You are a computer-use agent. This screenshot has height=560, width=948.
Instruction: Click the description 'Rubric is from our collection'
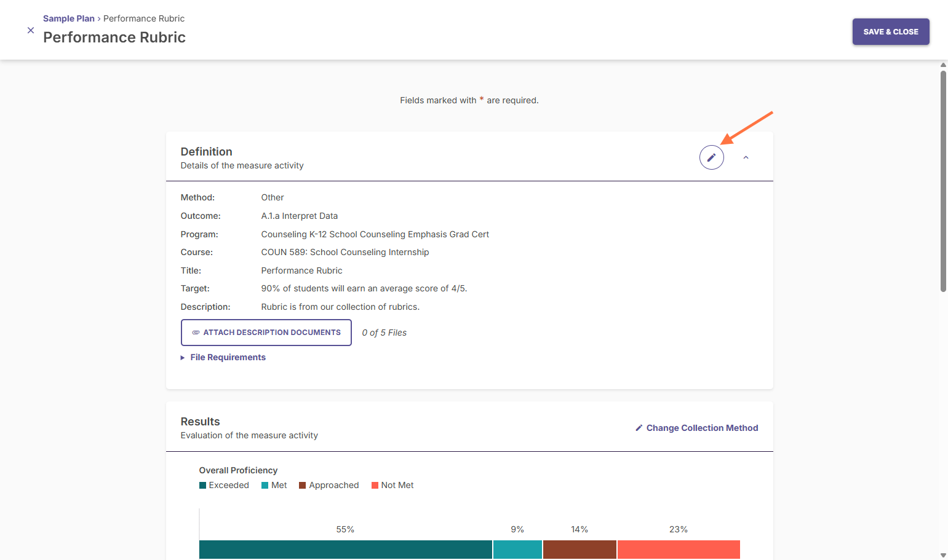click(340, 307)
